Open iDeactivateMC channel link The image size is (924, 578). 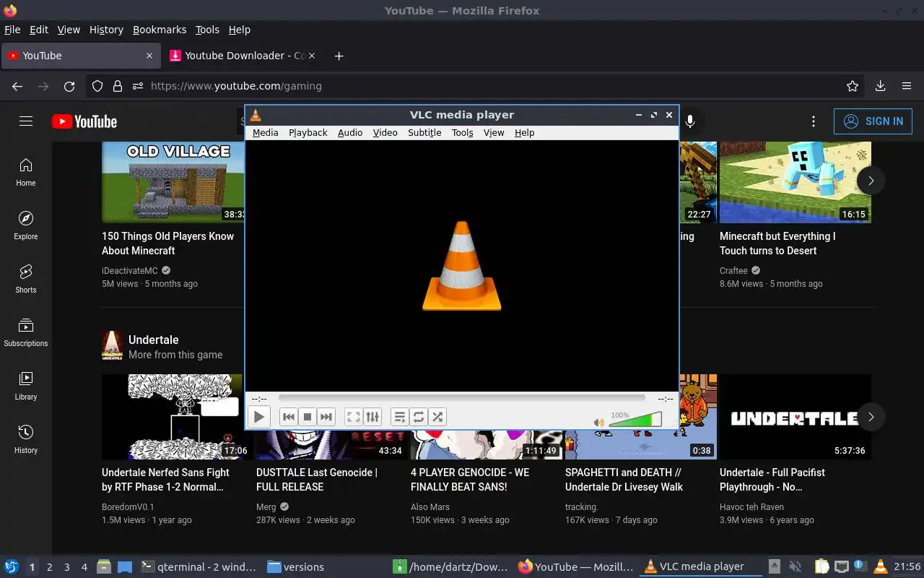(x=130, y=271)
